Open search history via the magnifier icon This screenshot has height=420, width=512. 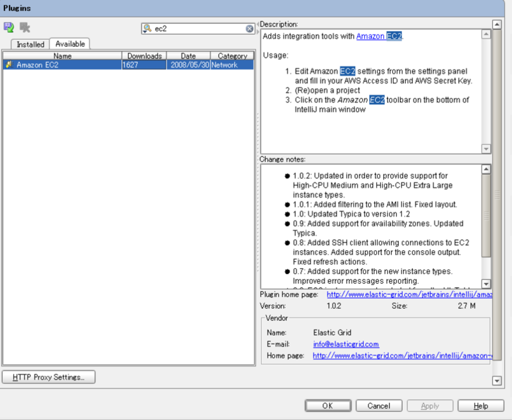(x=147, y=28)
